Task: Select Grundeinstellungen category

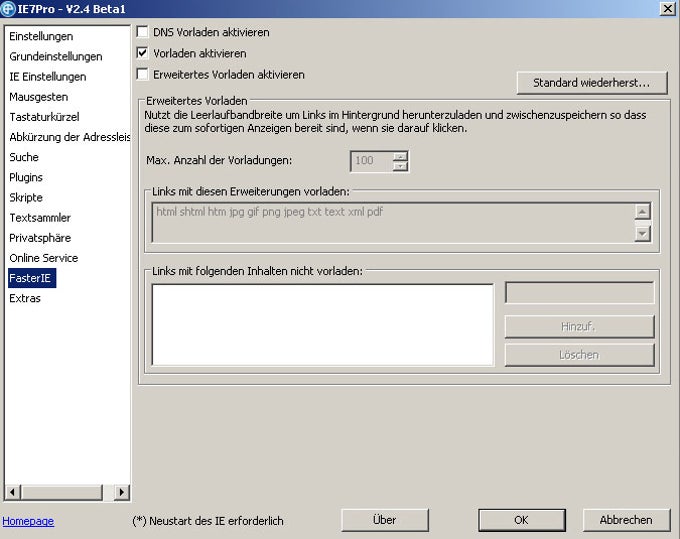Action: coord(56,56)
